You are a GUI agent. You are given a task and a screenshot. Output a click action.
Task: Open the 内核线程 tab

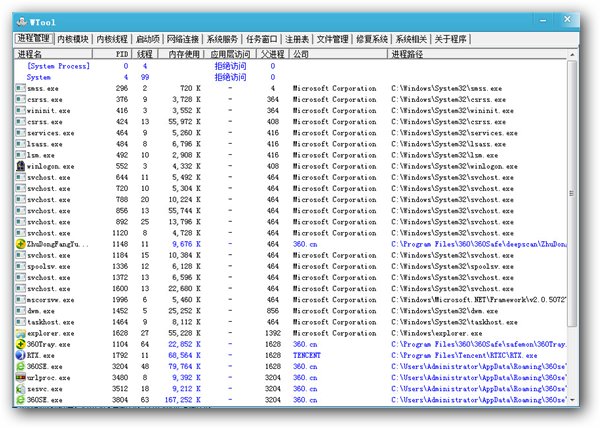point(112,39)
